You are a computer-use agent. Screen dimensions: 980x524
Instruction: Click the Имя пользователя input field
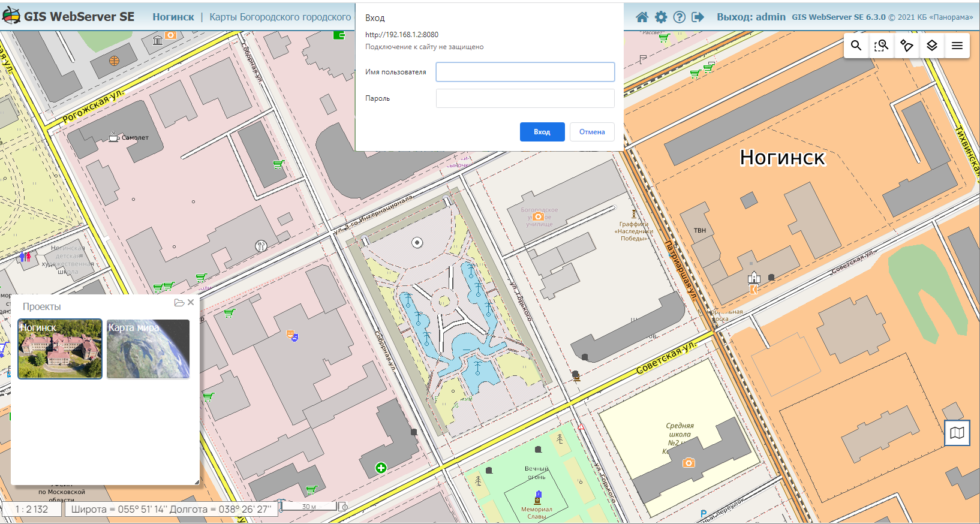point(525,72)
